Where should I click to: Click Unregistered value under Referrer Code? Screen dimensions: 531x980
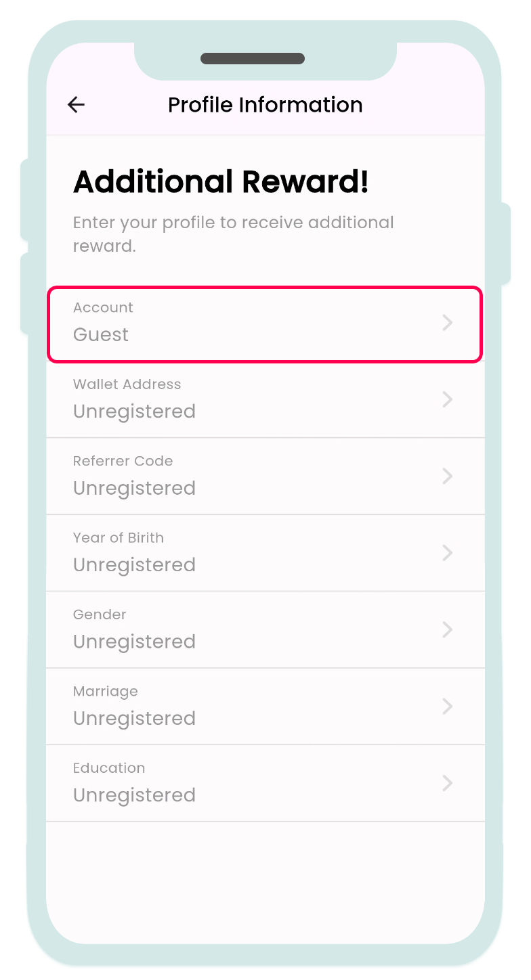pyautogui.click(x=134, y=488)
